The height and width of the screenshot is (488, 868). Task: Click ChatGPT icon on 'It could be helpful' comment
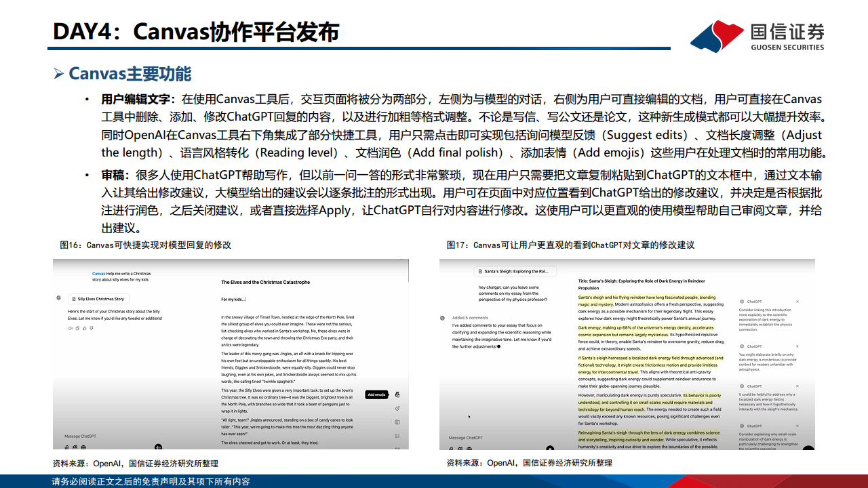[741, 385]
